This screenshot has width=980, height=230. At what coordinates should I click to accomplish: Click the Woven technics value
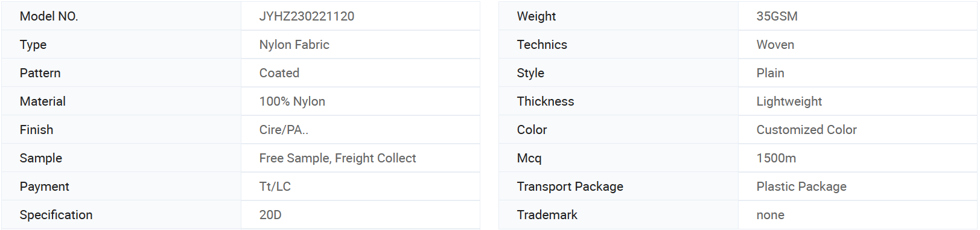(x=775, y=45)
